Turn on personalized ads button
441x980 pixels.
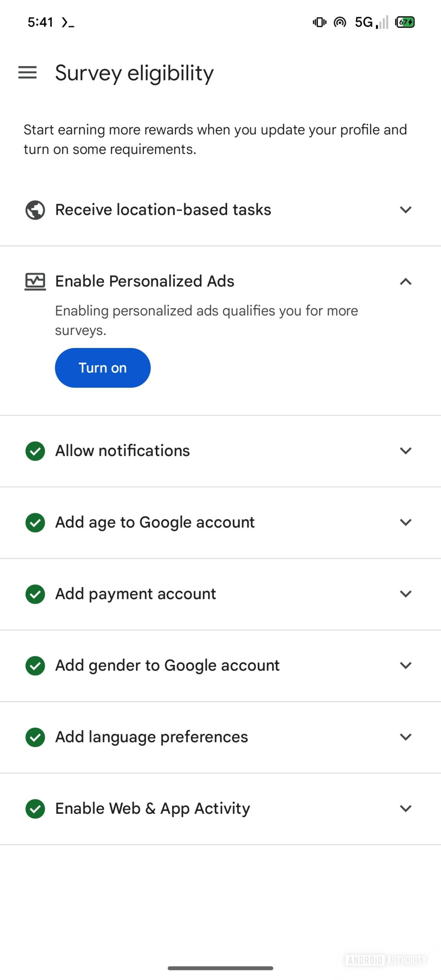point(103,368)
